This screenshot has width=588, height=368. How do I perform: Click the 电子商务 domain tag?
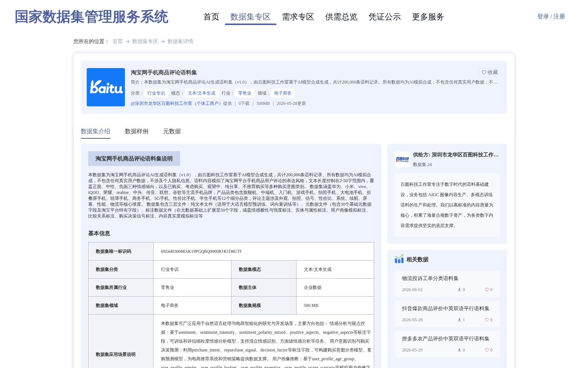[283, 93]
